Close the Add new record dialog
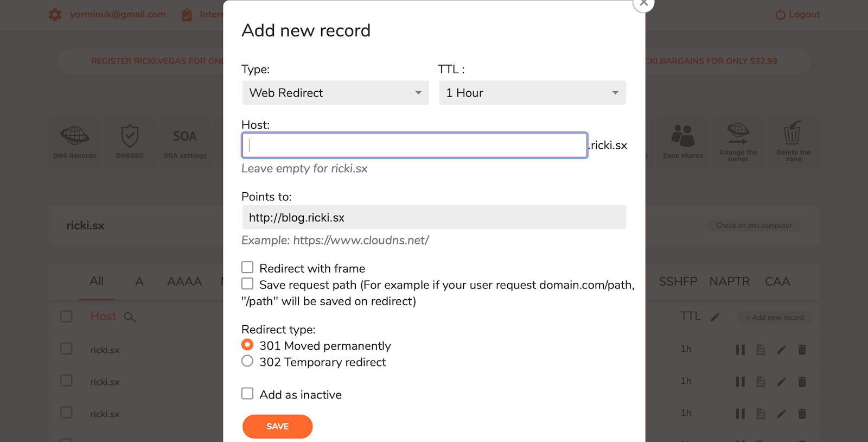 643,3
